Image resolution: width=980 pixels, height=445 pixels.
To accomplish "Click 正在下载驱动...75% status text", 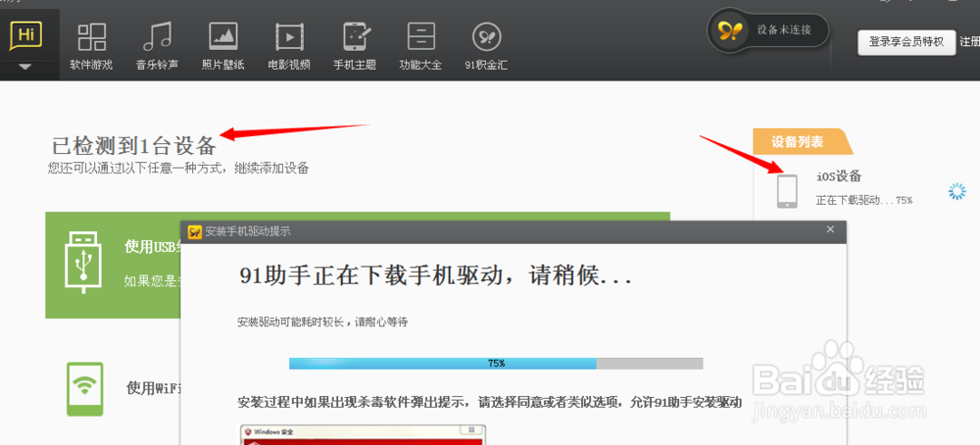I will coord(864,201).
